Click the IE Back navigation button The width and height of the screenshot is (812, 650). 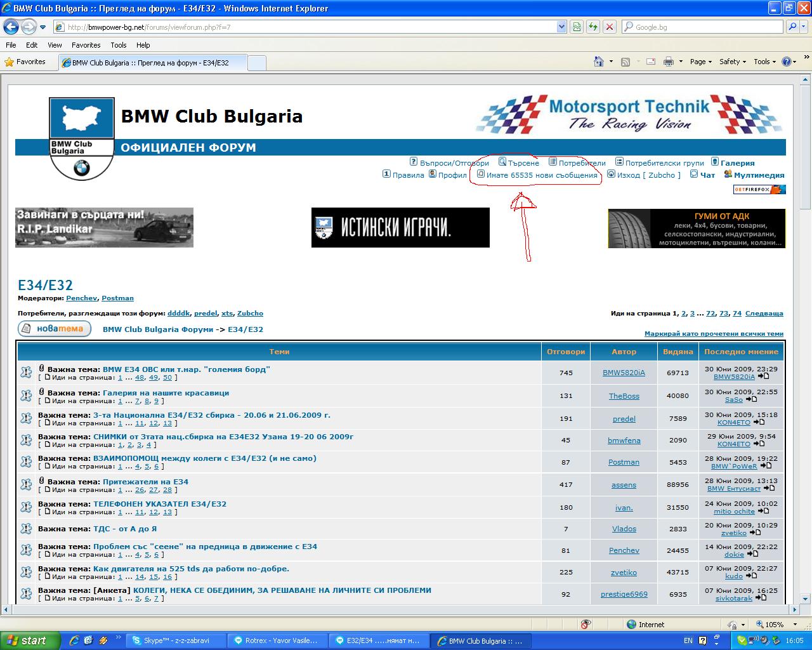pyautogui.click(x=11, y=27)
